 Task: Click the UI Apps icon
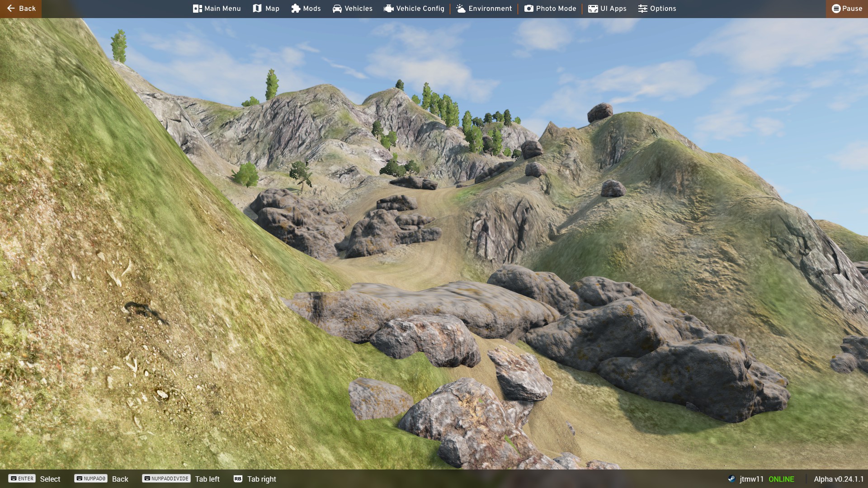(593, 9)
